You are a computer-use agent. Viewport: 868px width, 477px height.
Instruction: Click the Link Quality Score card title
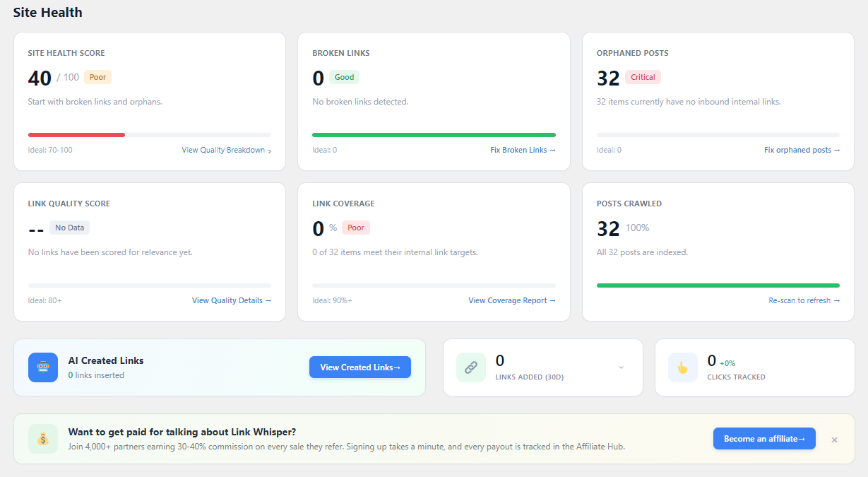point(69,204)
